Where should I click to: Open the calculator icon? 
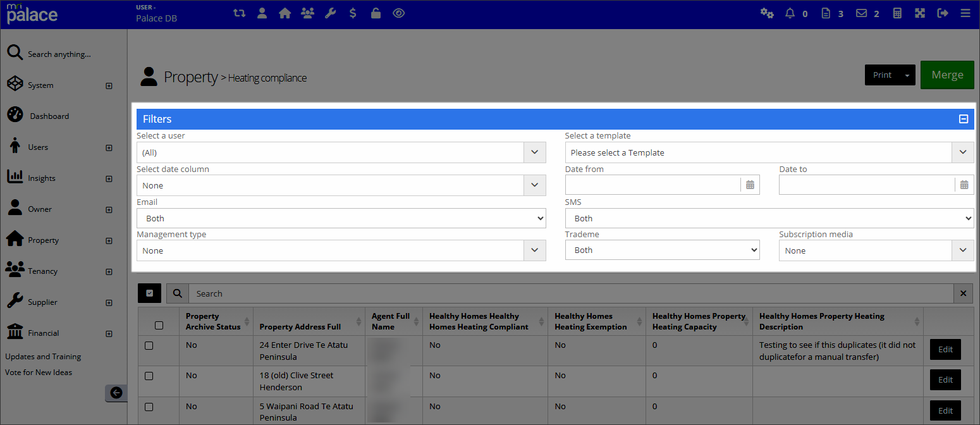click(897, 13)
